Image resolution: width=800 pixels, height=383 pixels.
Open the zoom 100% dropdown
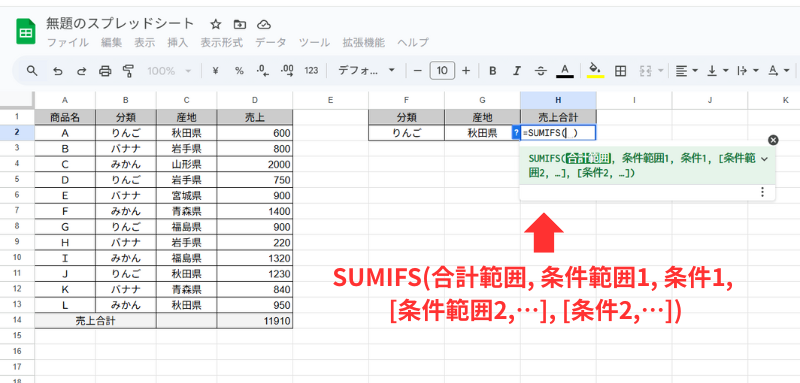pyautogui.click(x=169, y=70)
